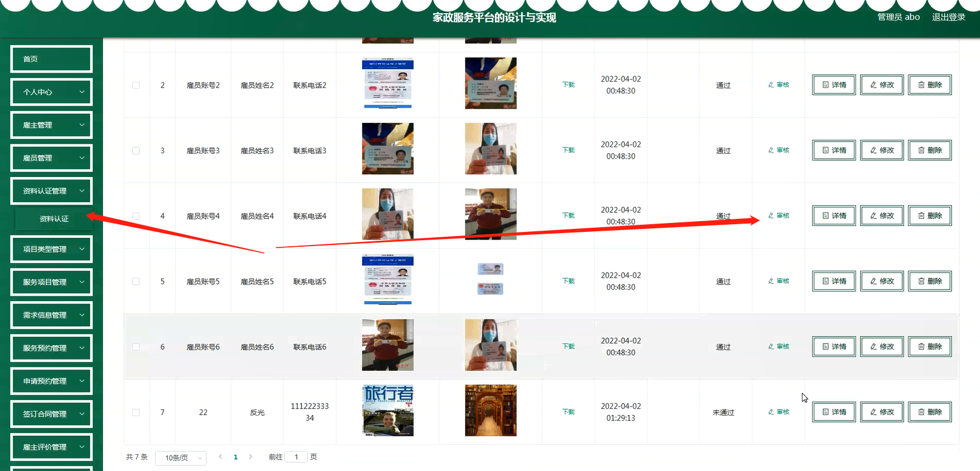Click 退出登录 in the header
The height and width of the screenshot is (471, 980).
point(948,17)
